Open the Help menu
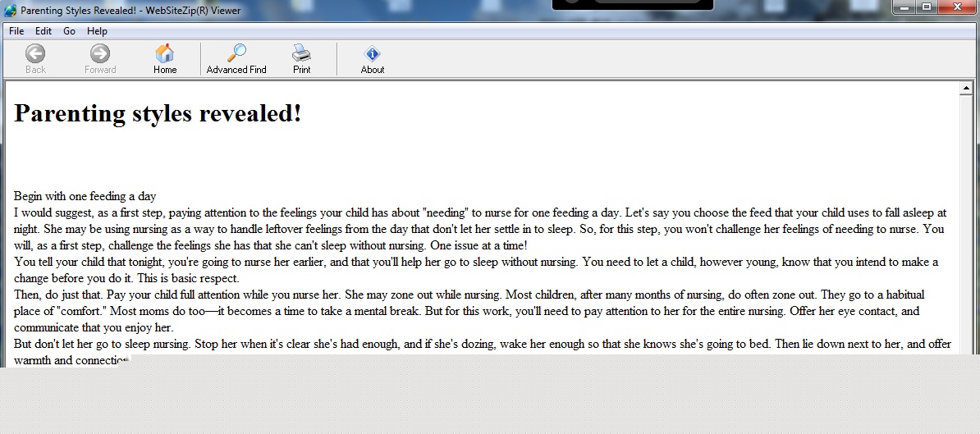 click(x=97, y=31)
